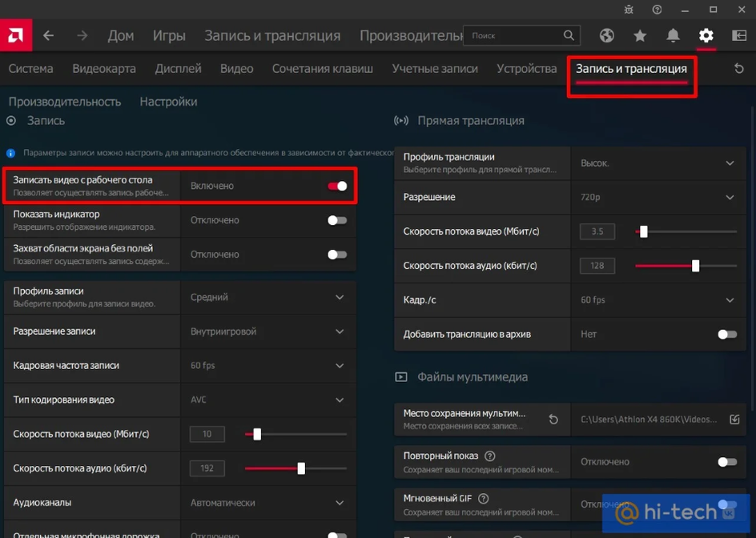This screenshot has width=756, height=538.
Task: Enable Показать индикатор toggle
Action: 337,220
